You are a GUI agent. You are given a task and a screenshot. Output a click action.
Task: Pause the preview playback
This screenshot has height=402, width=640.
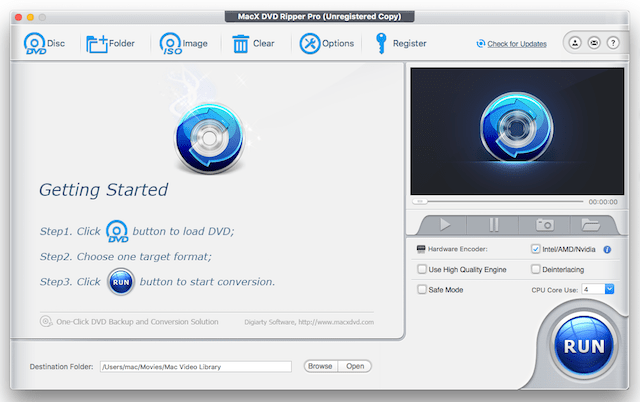(x=493, y=224)
